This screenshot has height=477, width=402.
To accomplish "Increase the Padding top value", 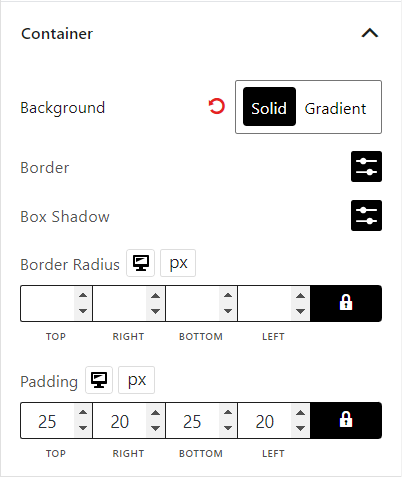I will (83, 413).
